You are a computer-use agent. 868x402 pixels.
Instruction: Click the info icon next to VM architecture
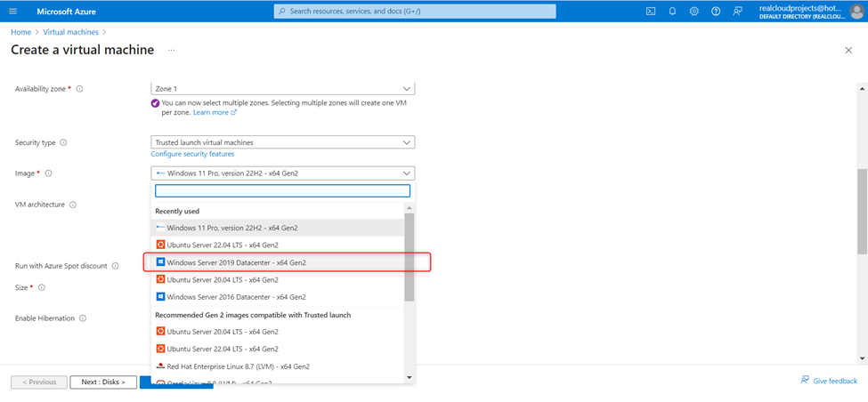[72, 205]
